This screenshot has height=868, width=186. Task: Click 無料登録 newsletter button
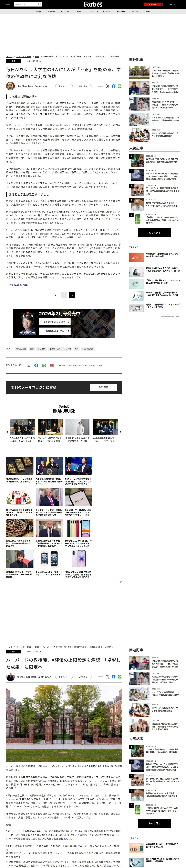point(104,387)
